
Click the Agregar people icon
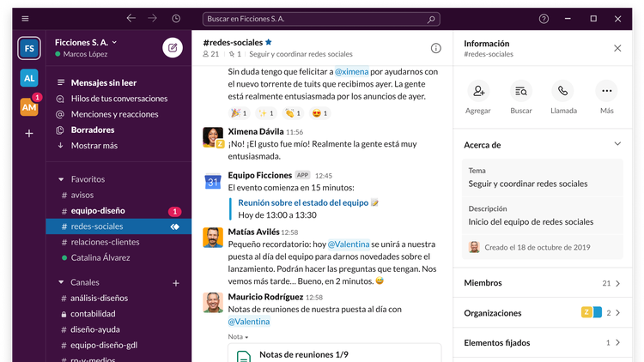pos(478,91)
